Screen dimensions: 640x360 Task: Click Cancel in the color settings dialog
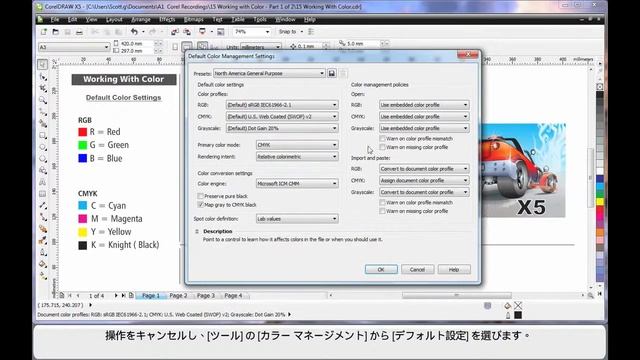418,269
